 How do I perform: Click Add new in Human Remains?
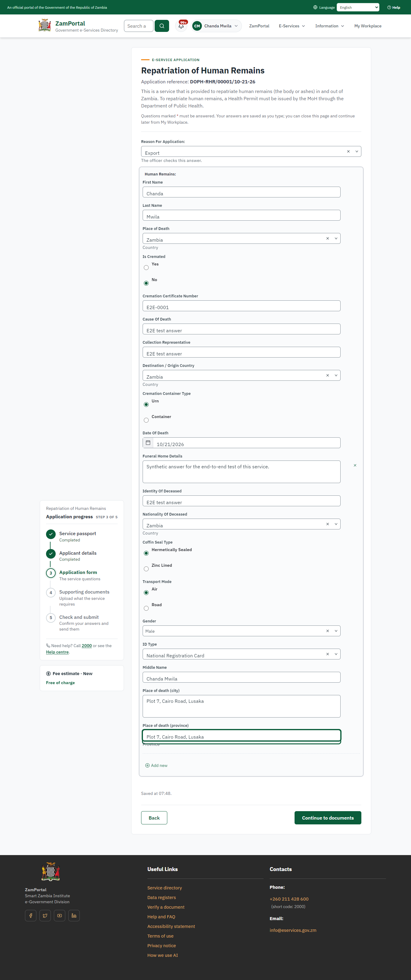pos(156,765)
